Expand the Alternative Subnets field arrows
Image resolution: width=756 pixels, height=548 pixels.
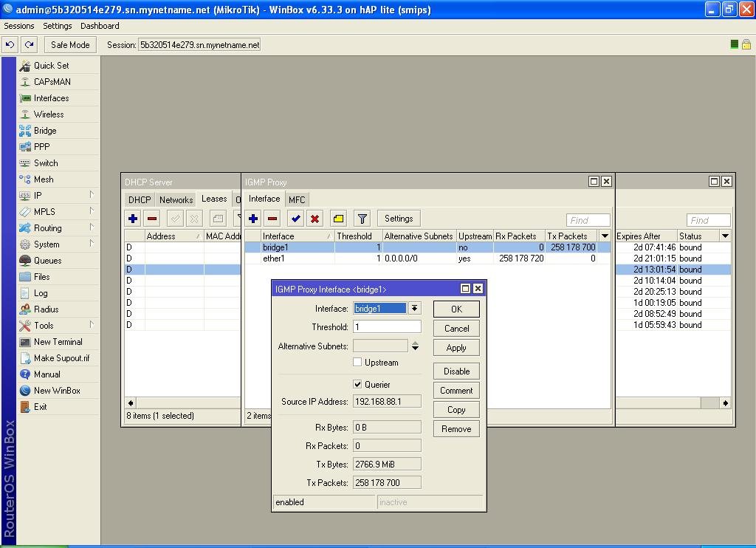pos(415,346)
